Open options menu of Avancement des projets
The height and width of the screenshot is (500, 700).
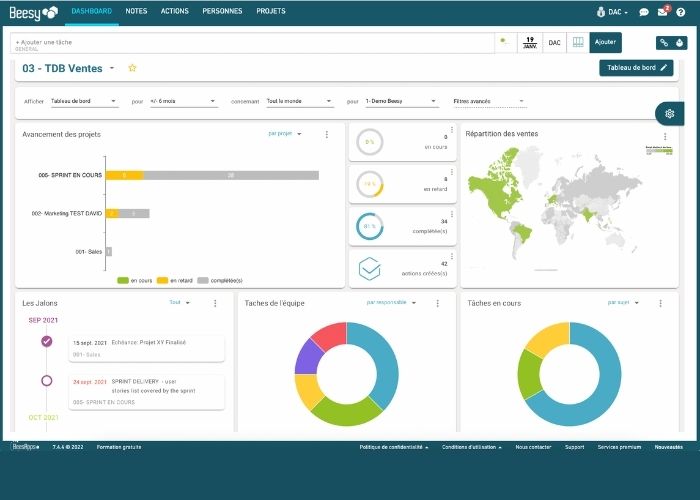point(327,134)
